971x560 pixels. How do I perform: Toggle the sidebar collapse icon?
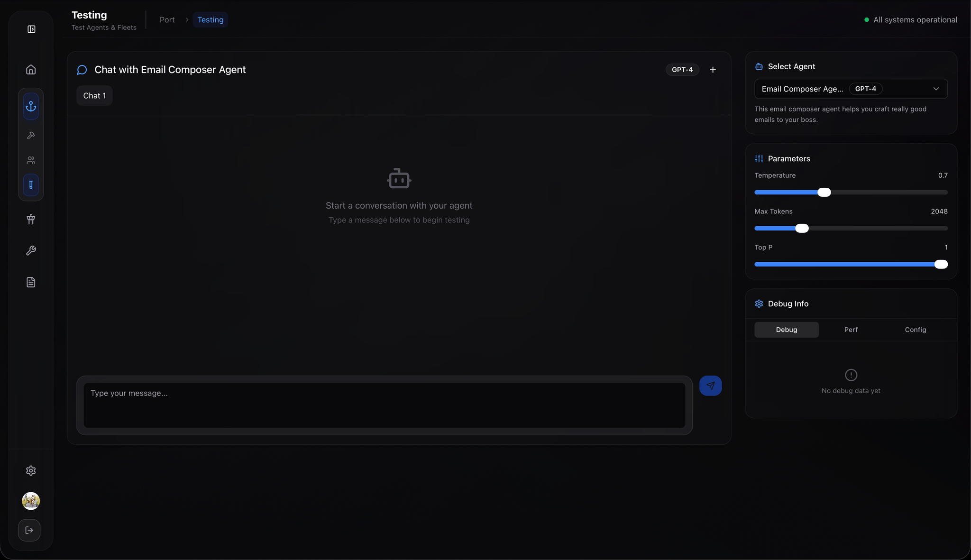(x=31, y=29)
